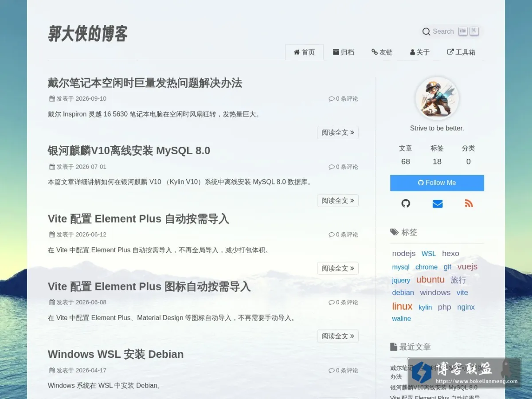Select the php tag
Screen dimensions: 532x399
tap(445, 307)
